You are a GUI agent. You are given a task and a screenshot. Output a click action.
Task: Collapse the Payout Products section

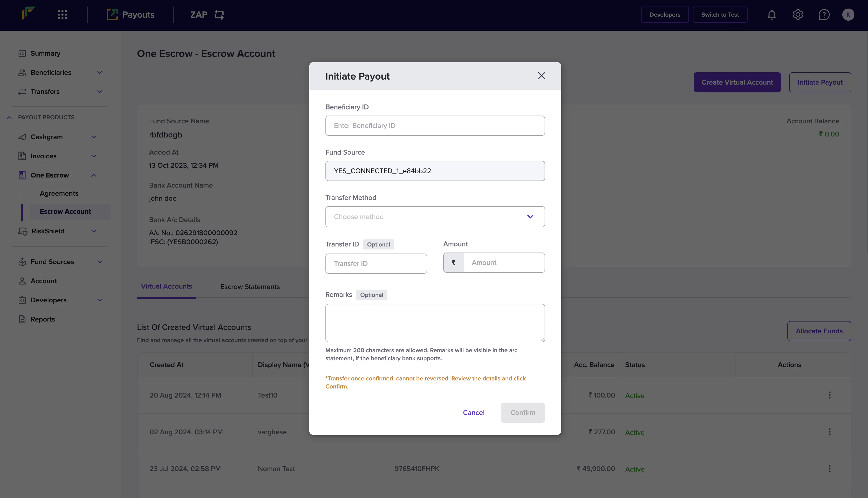(9, 117)
